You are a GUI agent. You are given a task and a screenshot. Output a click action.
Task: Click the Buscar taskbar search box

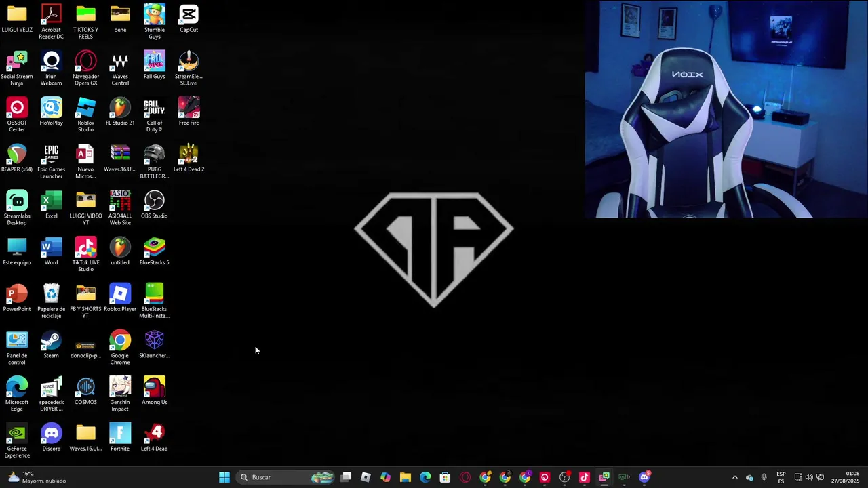click(x=285, y=477)
